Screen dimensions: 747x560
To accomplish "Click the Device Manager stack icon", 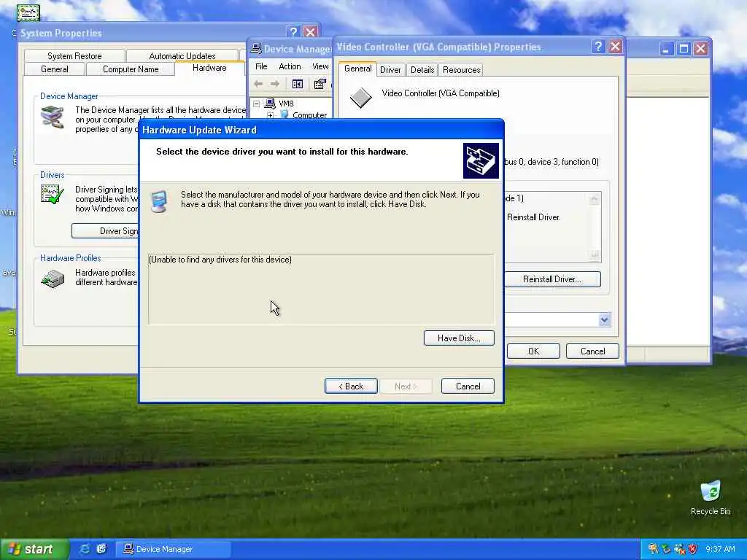I will coord(53,117).
